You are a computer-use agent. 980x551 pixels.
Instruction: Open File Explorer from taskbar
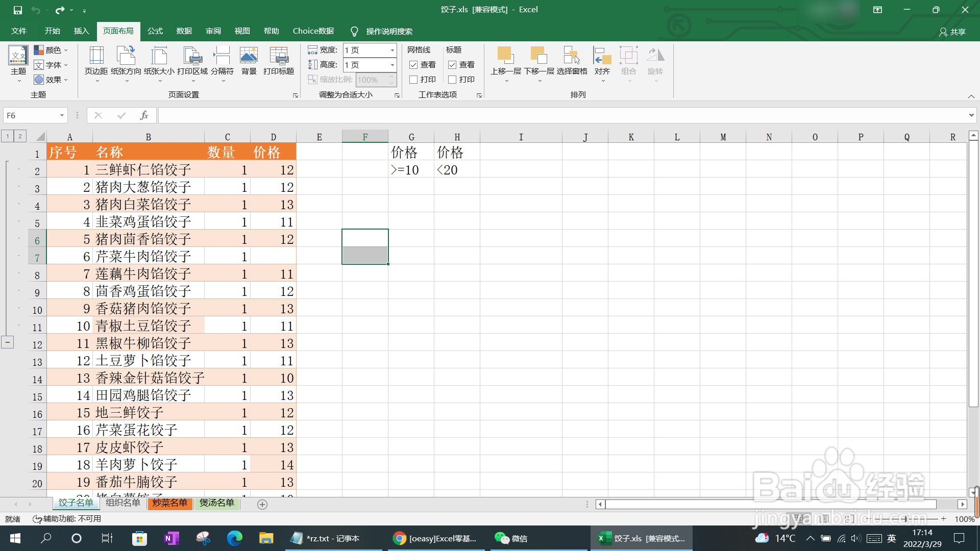coord(266,538)
